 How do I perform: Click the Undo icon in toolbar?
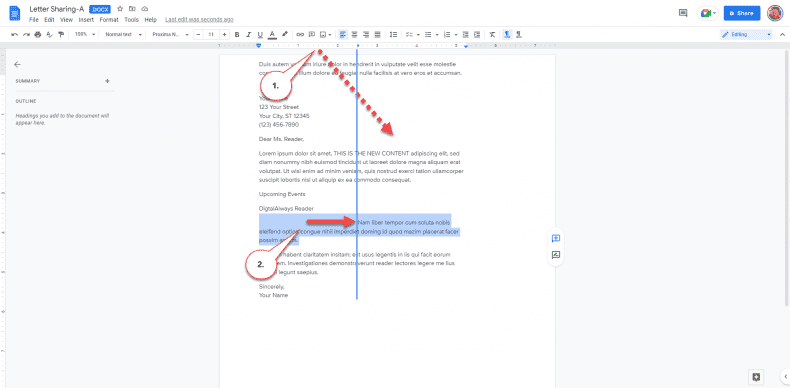[14, 34]
